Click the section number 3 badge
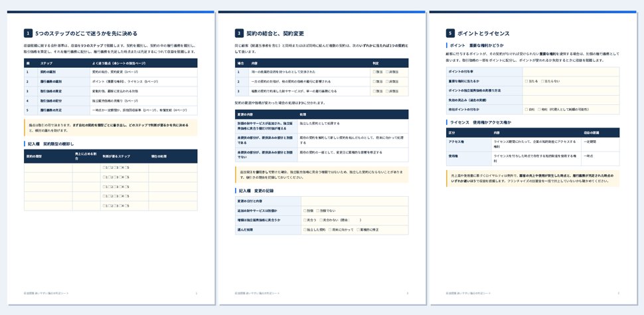Viewport: 644px width, 315px height. coord(239,33)
